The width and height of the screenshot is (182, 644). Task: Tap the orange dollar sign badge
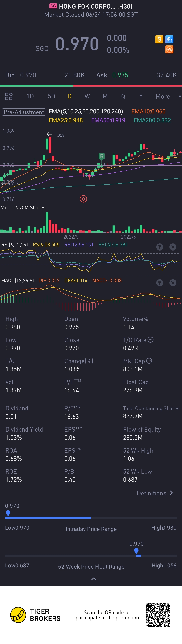(159, 39)
